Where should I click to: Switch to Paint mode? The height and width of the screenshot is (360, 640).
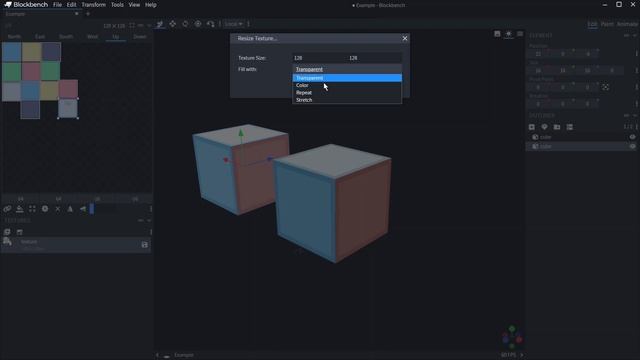tap(607, 24)
